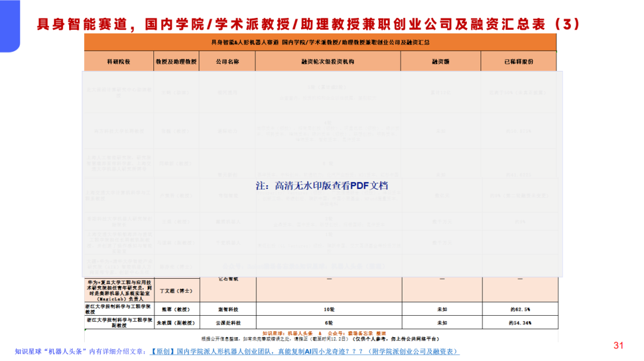
Task: Click the 融资轮次级投资机构 column header
Action: click(328, 61)
